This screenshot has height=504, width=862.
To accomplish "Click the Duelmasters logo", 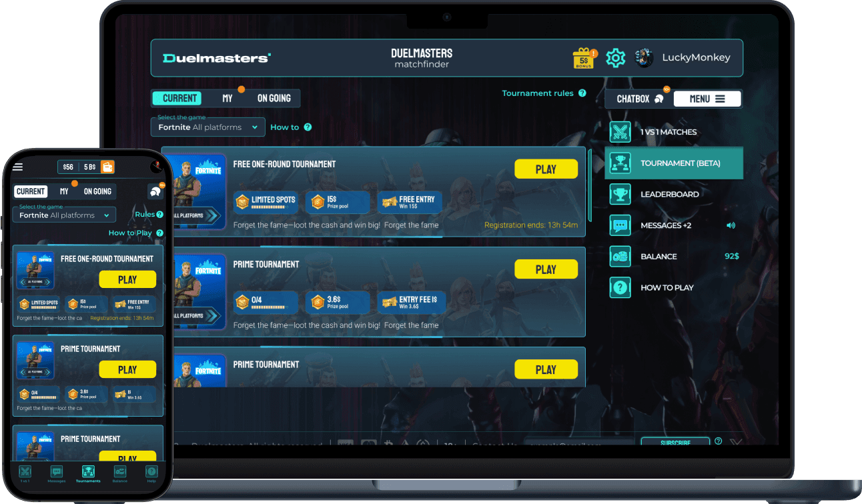I will (x=217, y=58).
